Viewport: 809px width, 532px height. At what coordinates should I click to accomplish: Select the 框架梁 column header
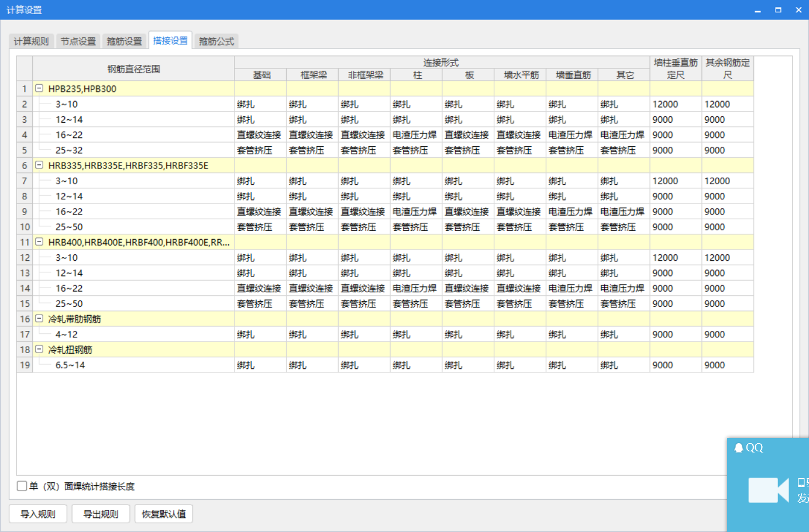(313, 75)
